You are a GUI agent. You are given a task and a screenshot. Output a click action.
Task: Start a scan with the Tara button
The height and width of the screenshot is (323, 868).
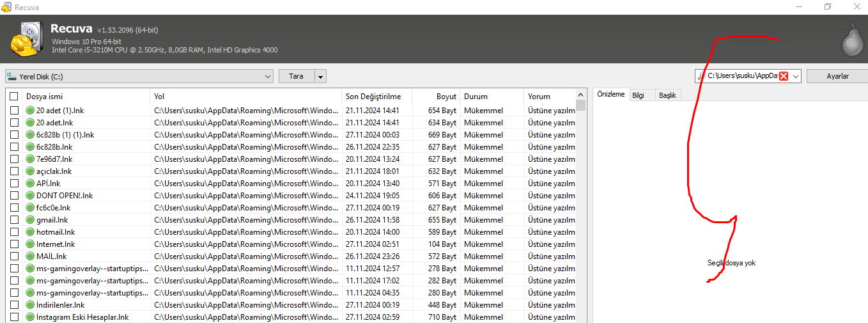point(297,76)
